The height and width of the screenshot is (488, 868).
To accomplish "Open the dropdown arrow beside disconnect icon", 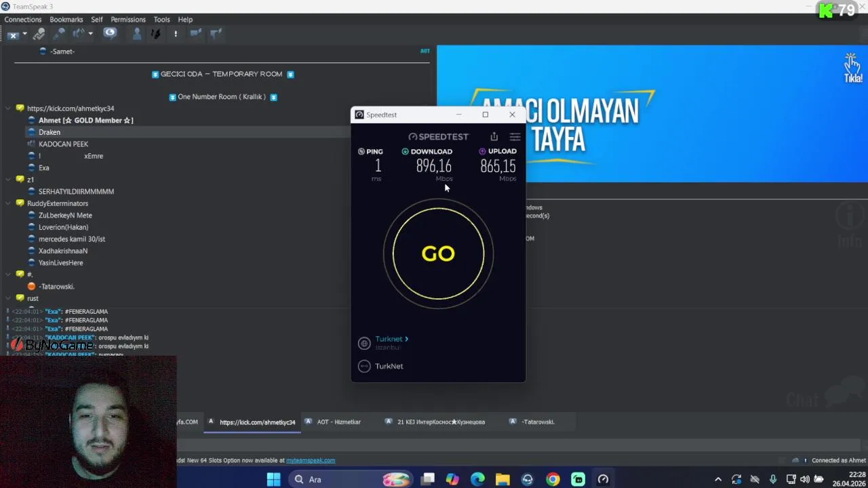I will pos(24,34).
